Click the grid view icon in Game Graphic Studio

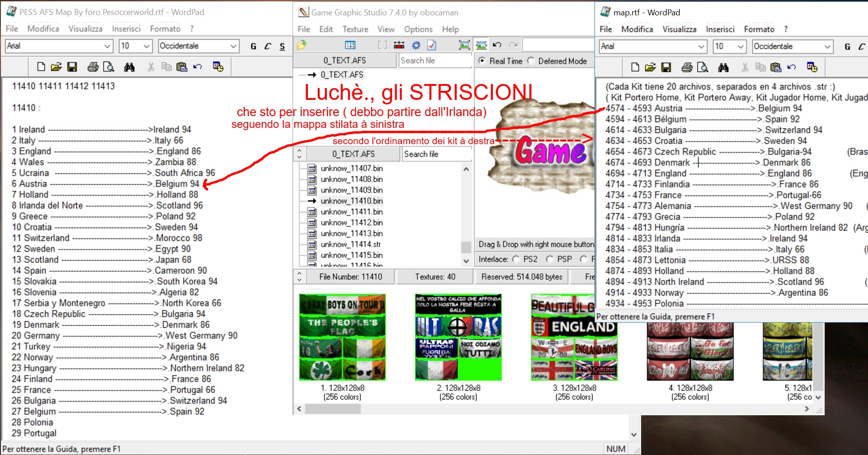click(350, 45)
